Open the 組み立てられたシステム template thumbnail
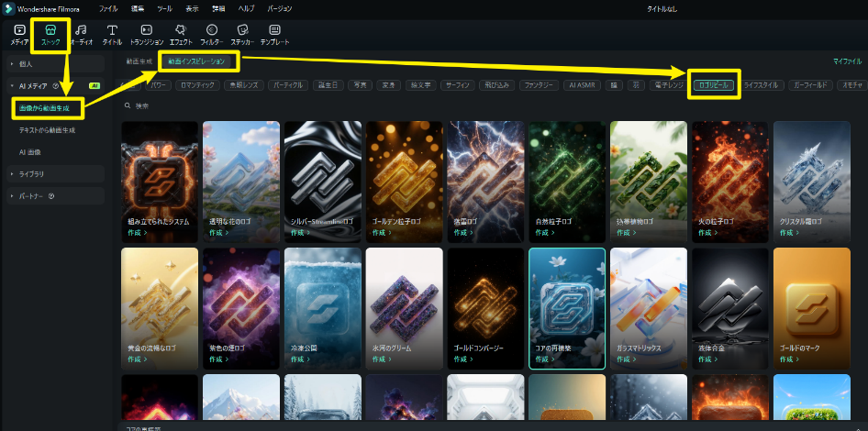 pos(160,182)
